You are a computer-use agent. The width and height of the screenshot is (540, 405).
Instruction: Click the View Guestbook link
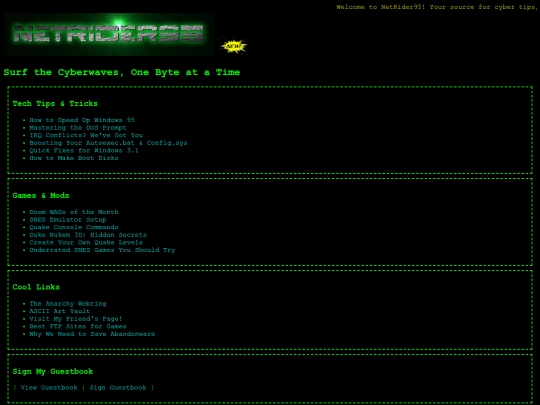pyautogui.click(x=49, y=387)
